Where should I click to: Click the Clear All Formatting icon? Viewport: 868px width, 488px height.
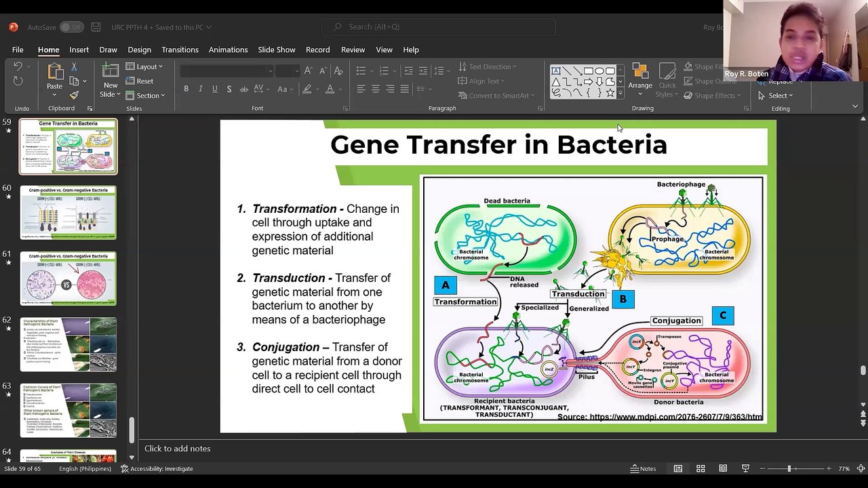[x=338, y=70]
